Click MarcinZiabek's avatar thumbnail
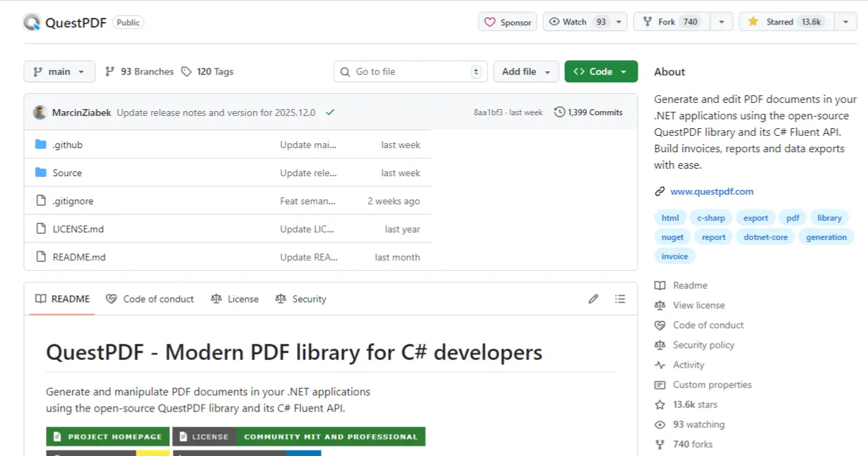The height and width of the screenshot is (456, 868). click(x=40, y=112)
